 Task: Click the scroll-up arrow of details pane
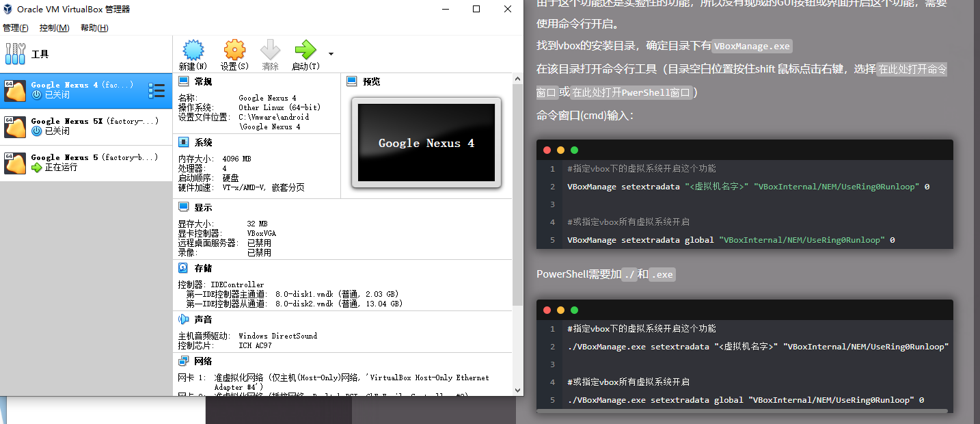[x=518, y=79]
